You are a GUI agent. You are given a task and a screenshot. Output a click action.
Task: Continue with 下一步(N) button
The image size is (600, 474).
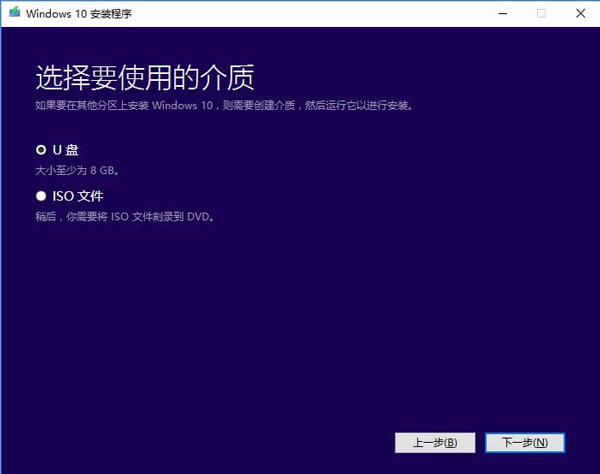[525, 443]
